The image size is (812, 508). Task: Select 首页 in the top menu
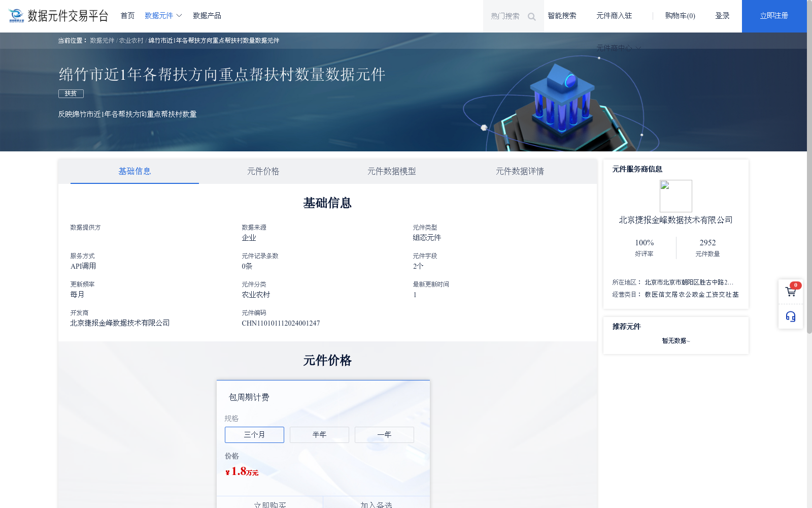[x=127, y=15]
